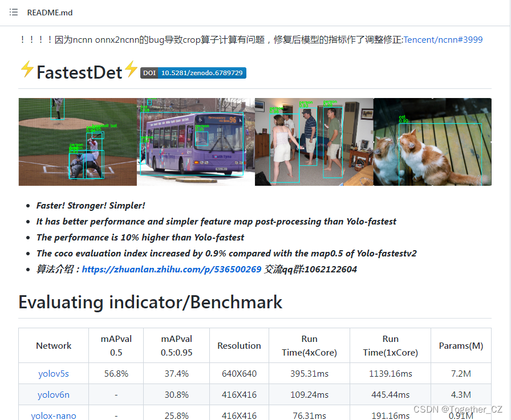Screen dimensions: 511x420
Task: Click the 25.8% mAP cell
Action: click(x=176, y=413)
